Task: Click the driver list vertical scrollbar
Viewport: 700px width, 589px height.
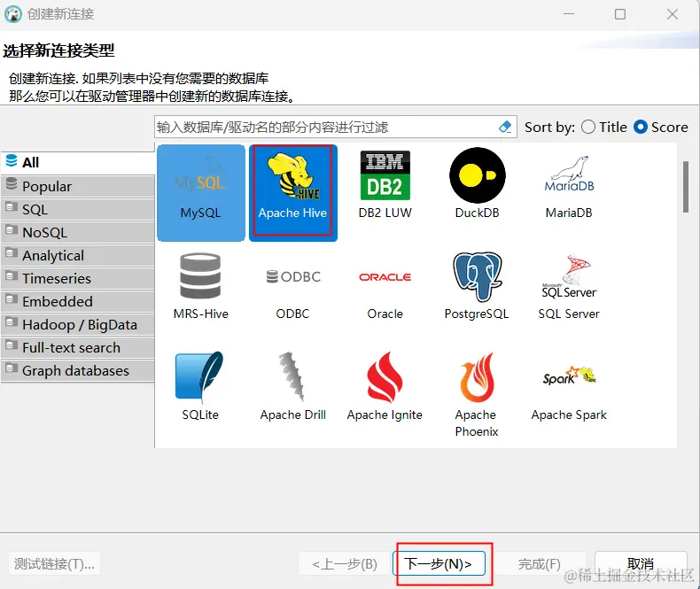Action: click(686, 188)
